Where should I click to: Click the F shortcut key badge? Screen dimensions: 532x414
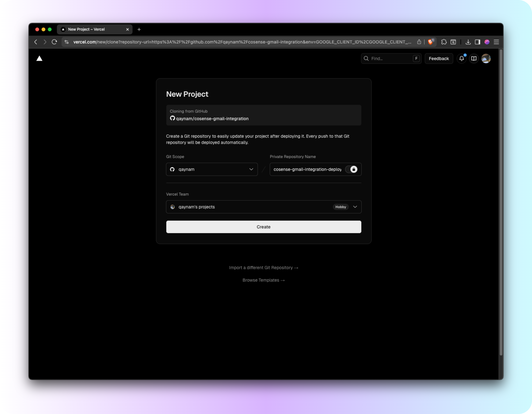tap(416, 58)
